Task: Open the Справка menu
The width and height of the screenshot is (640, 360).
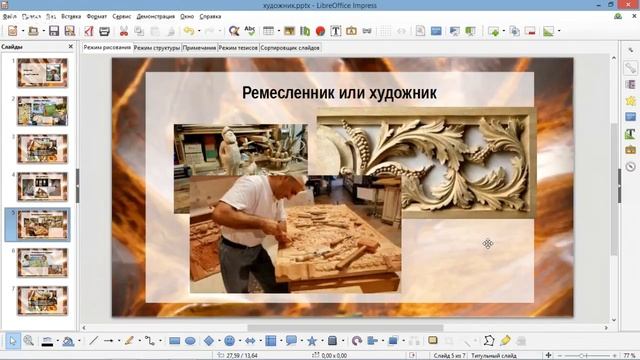Action: pos(210,16)
